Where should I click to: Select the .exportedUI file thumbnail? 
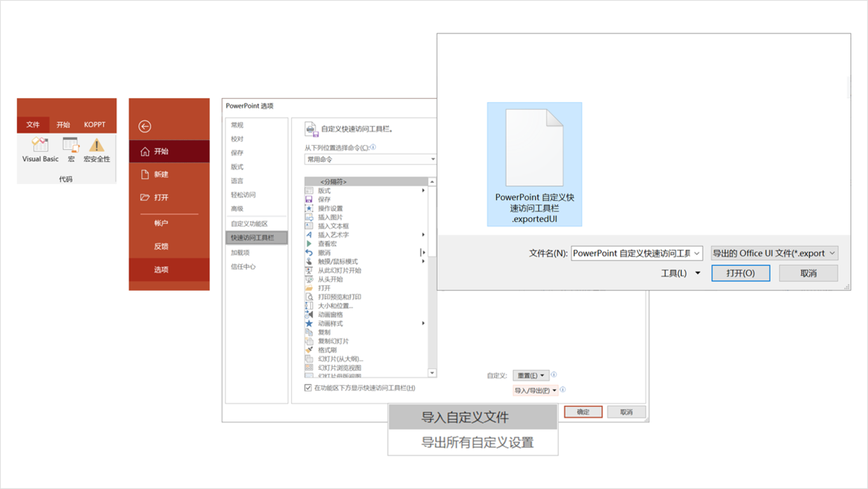535,164
